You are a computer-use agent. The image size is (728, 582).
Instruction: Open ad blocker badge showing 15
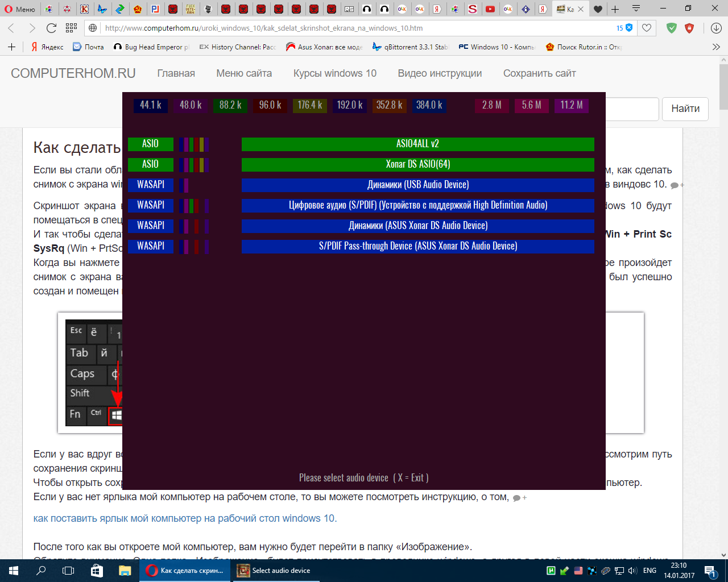[x=624, y=28]
